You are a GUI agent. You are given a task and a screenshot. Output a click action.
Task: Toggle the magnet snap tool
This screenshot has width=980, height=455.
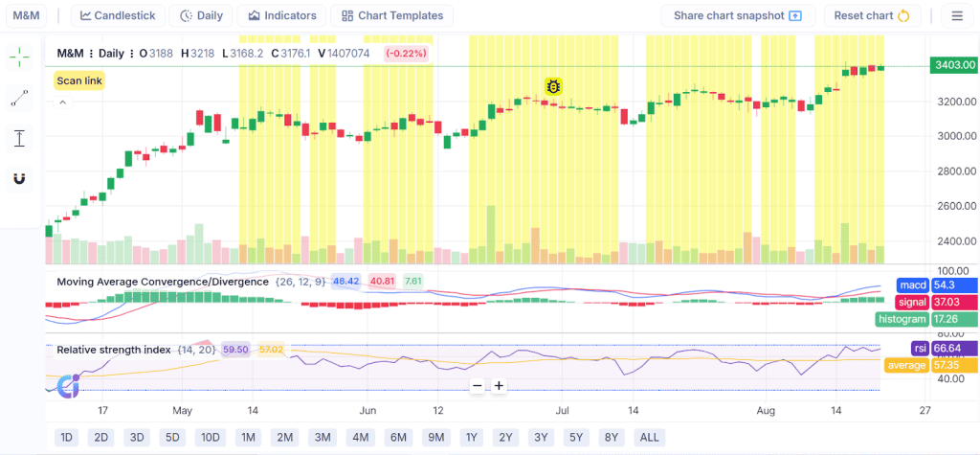19,178
